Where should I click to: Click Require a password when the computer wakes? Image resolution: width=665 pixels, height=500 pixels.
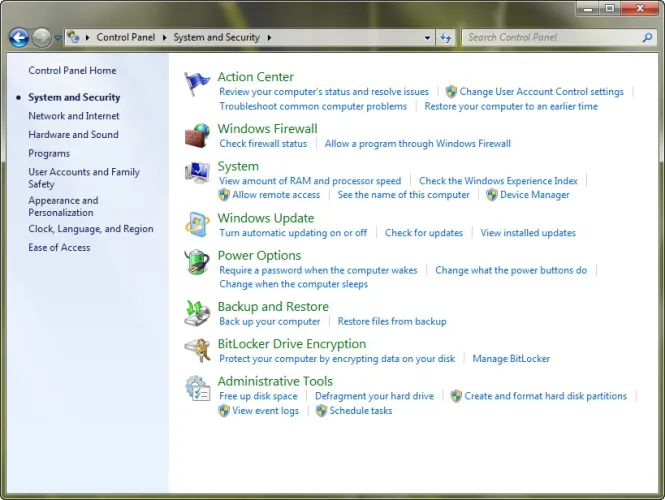pyautogui.click(x=319, y=270)
